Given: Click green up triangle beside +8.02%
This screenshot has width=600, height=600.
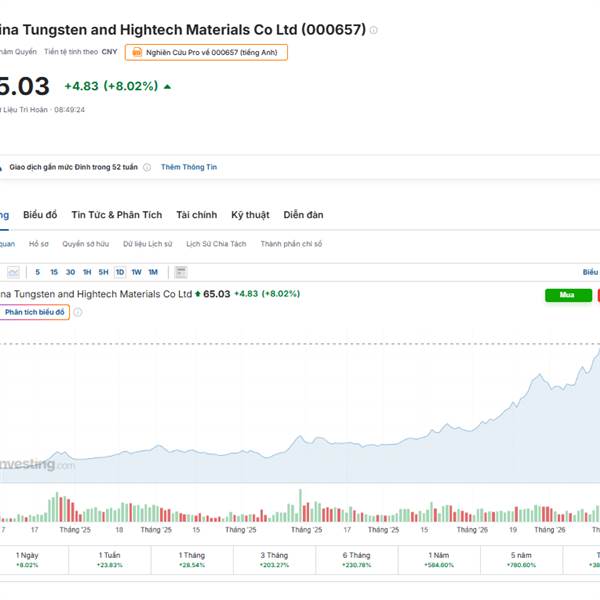Looking at the screenshot, I should click(x=167, y=86).
